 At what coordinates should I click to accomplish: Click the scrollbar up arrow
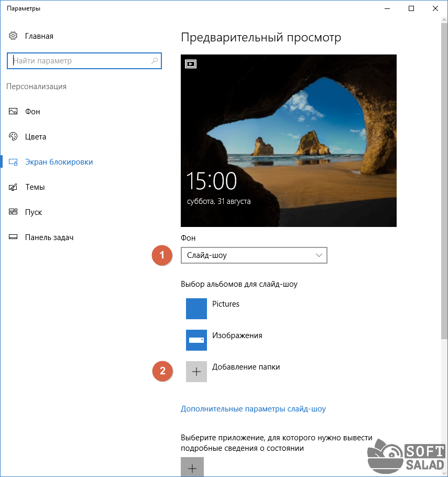coord(444,20)
